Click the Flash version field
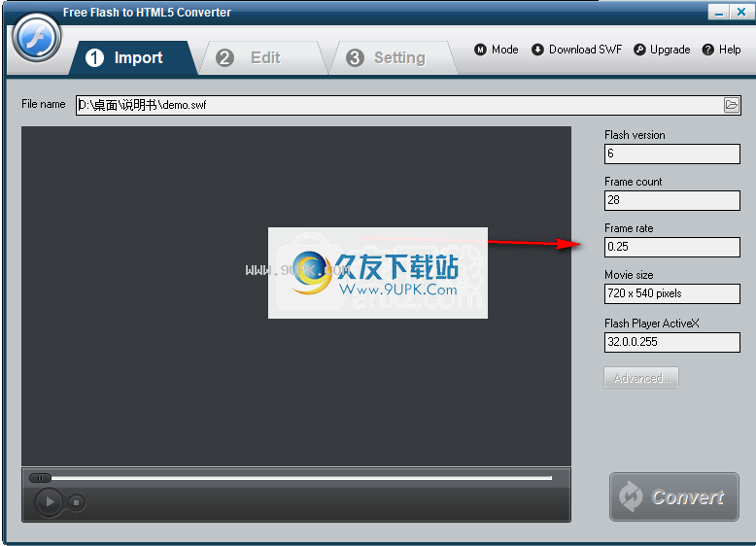The image size is (756, 546). tap(672, 154)
